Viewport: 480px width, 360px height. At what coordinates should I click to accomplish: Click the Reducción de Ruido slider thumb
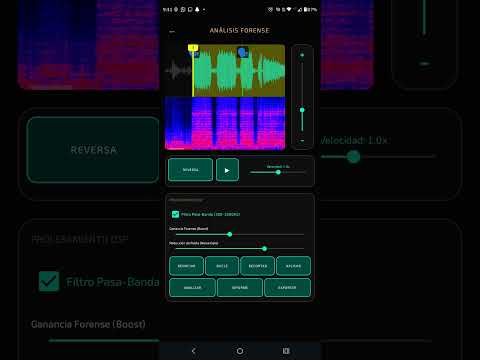(264, 249)
